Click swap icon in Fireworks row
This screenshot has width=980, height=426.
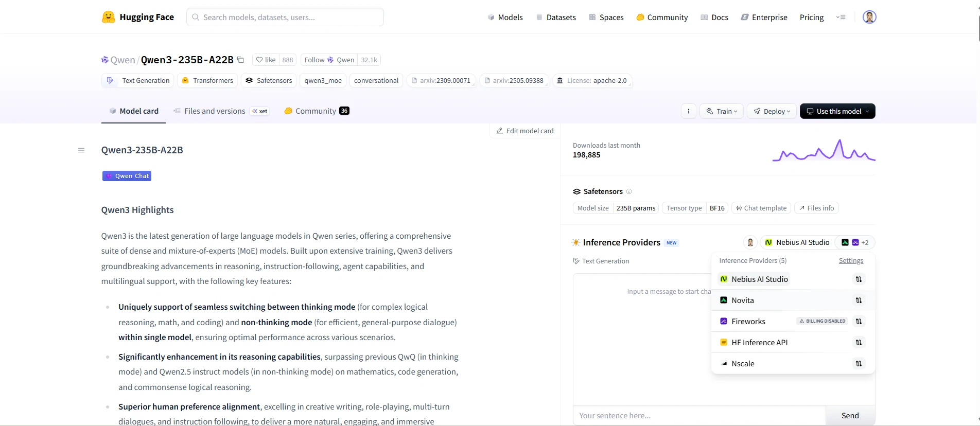pyautogui.click(x=859, y=322)
